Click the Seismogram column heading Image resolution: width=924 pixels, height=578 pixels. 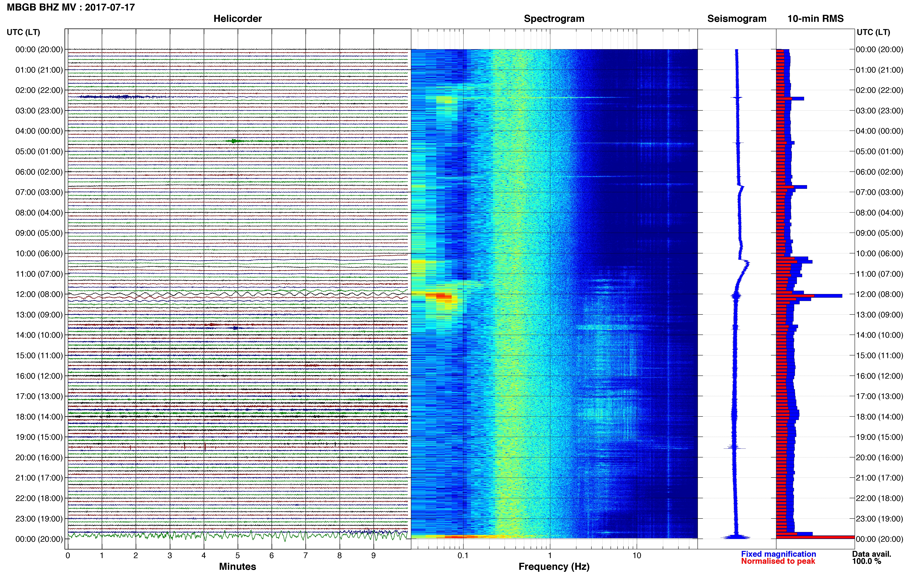click(x=737, y=19)
